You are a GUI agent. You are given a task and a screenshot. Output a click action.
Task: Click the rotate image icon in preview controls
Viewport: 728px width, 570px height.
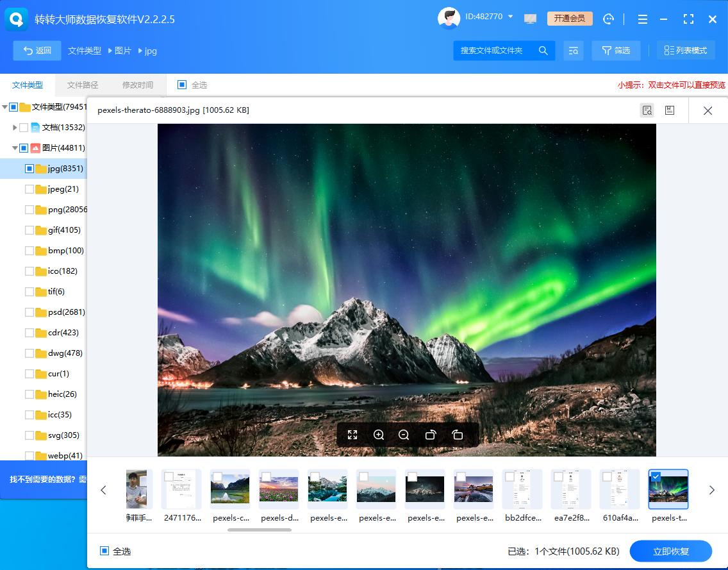[x=431, y=435]
